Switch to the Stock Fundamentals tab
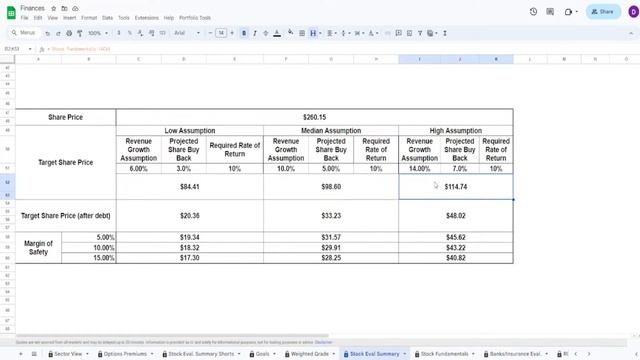This screenshot has height=360, width=640. pos(444,354)
